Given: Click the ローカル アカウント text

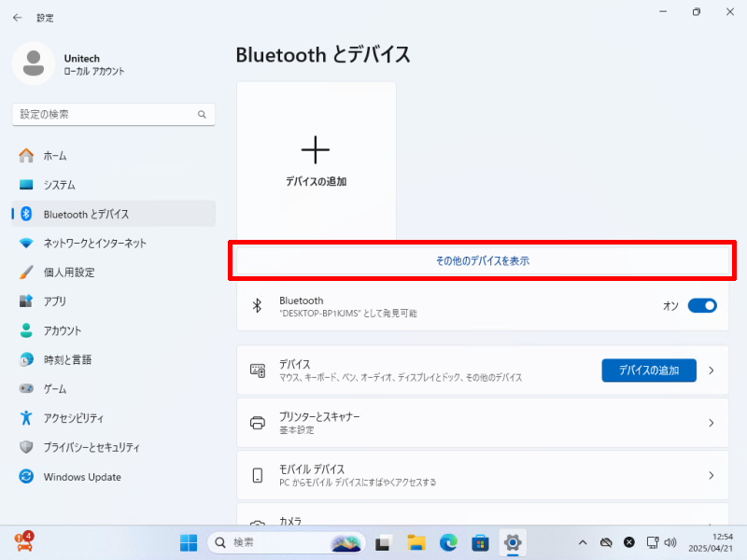Looking at the screenshot, I should click(x=94, y=72).
